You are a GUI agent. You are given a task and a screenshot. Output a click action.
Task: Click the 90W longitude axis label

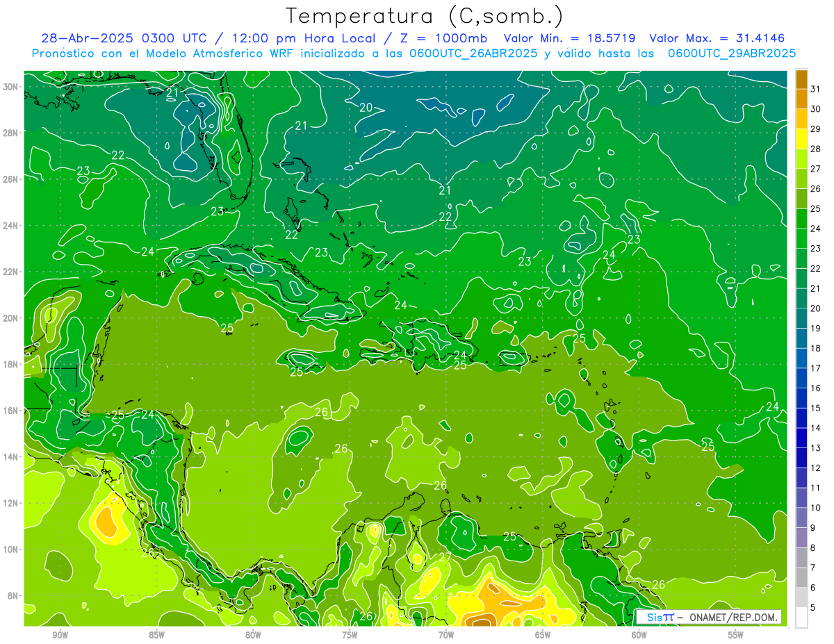(60, 636)
